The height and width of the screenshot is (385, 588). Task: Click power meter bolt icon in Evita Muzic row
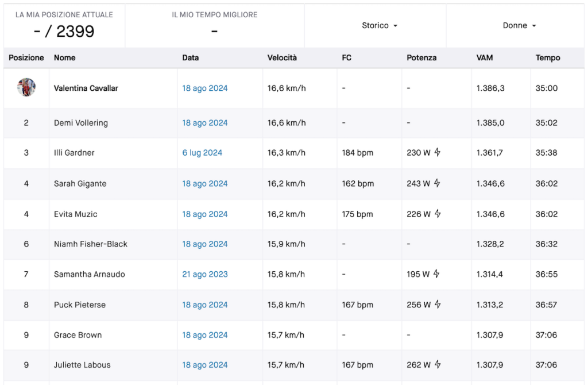[x=437, y=214]
